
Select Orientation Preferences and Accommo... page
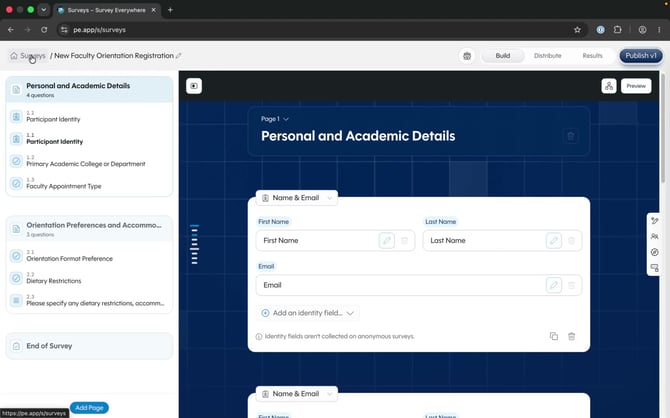[89, 229]
